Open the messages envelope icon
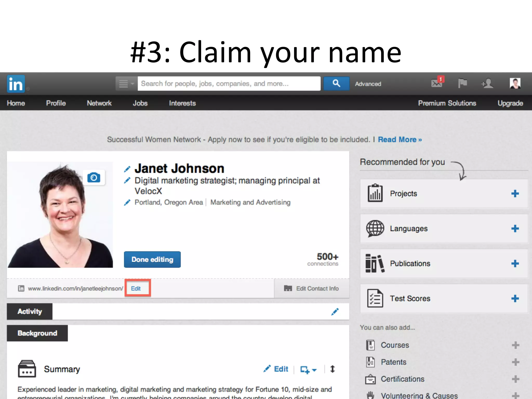Image resolution: width=532 pixels, height=399 pixels. pyautogui.click(x=437, y=83)
